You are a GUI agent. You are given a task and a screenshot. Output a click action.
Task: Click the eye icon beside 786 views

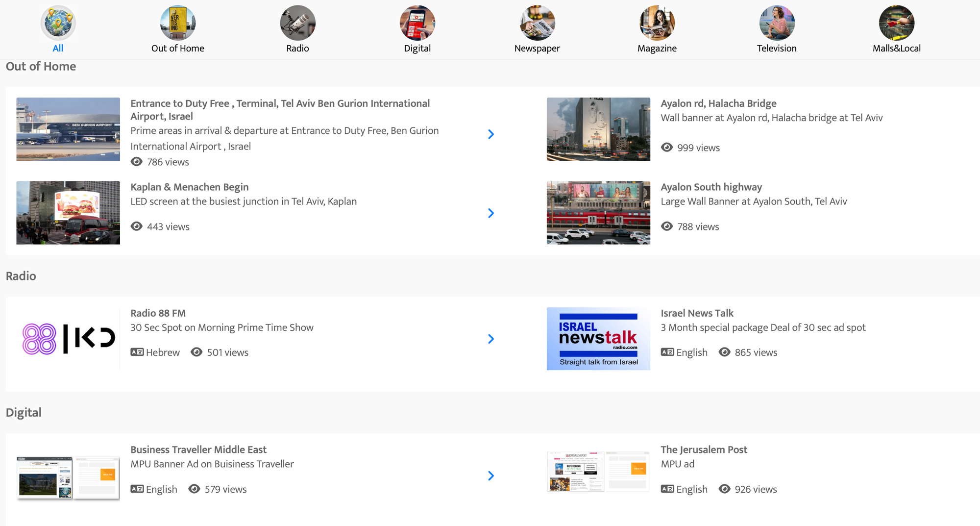tap(137, 161)
